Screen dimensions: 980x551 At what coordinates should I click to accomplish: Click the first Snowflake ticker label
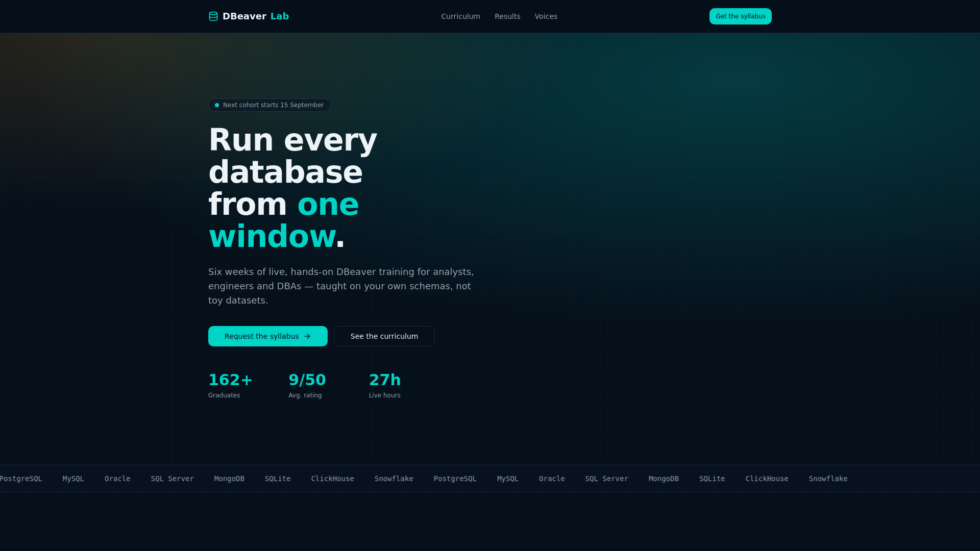coord(394,479)
